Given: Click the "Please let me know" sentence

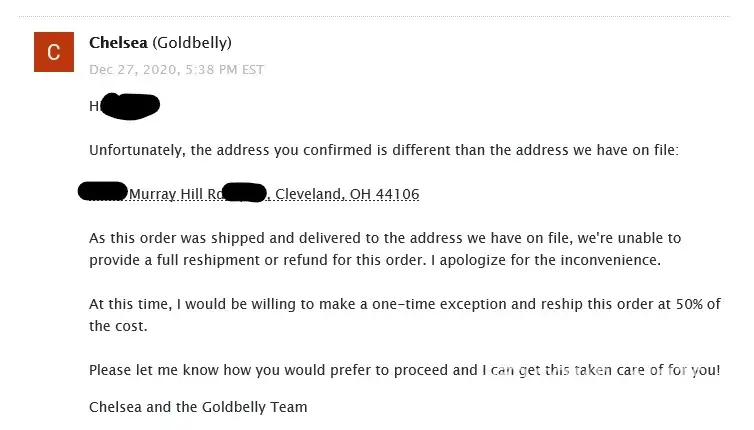Looking at the screenshot, I should [404, 370].
